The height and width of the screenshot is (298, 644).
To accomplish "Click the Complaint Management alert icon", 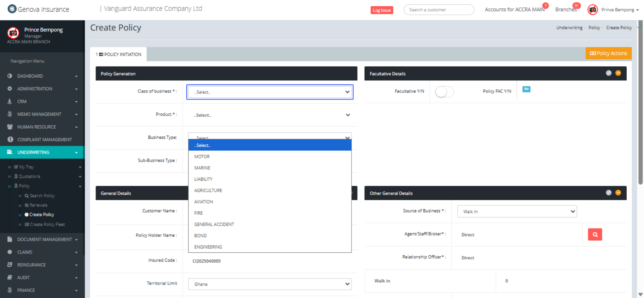I will click(x=10, y=139).
